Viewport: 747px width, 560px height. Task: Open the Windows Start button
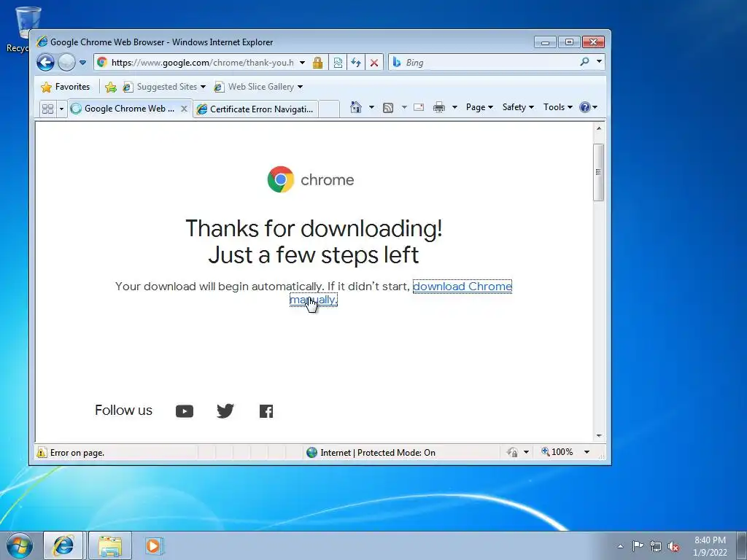click(19, 545)
